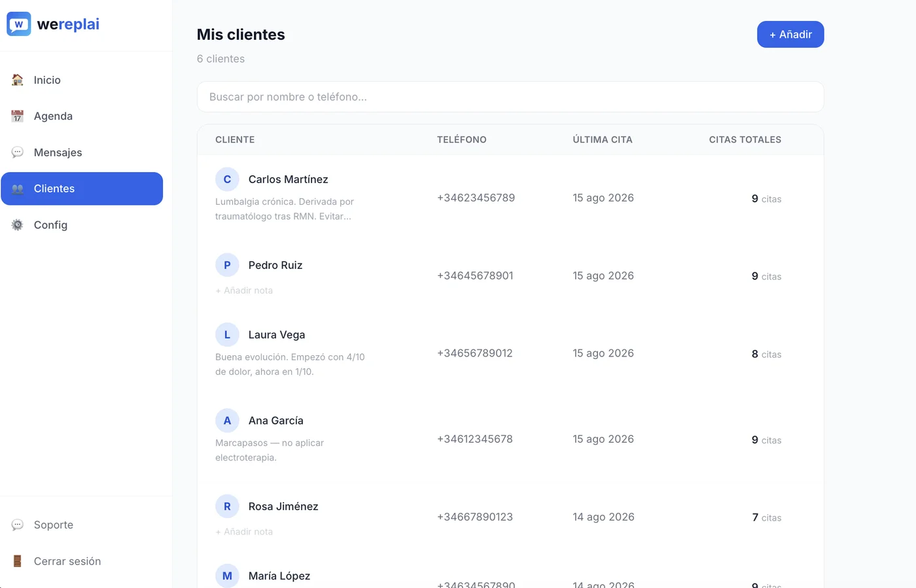Viewport: 916px width, 588px height.
Task: Click the + Añadir button
Action: (790, 35)
